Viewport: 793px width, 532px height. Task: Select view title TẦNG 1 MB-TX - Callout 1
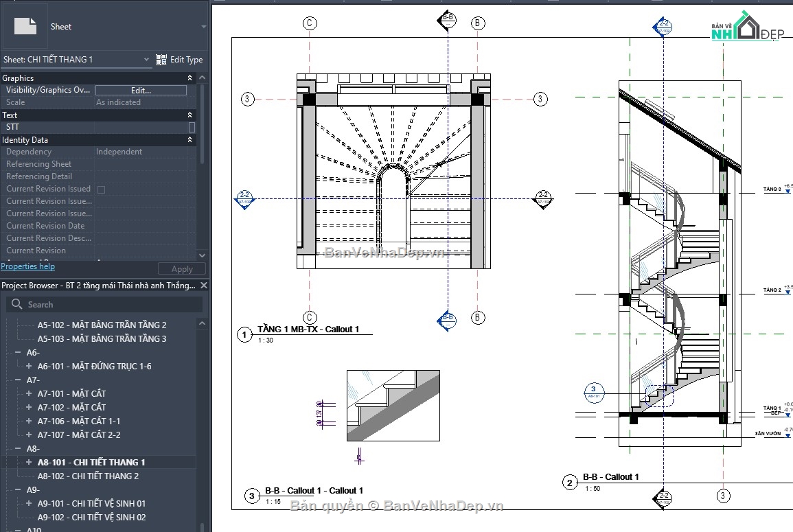pyautogui.click(x=308, y=329)
